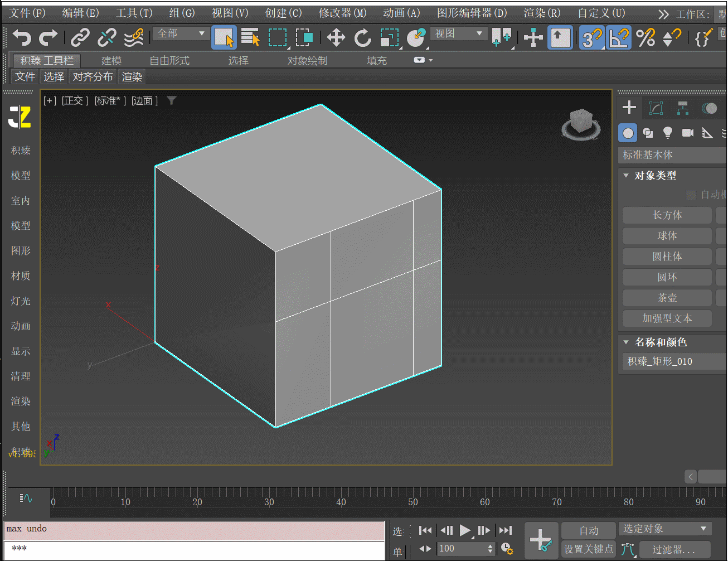Image resolution: width=728 pixels, height=561 pixels.
Task: Click the Redo arrow icon
Action: pyautogui.click(x=48, y=38)
